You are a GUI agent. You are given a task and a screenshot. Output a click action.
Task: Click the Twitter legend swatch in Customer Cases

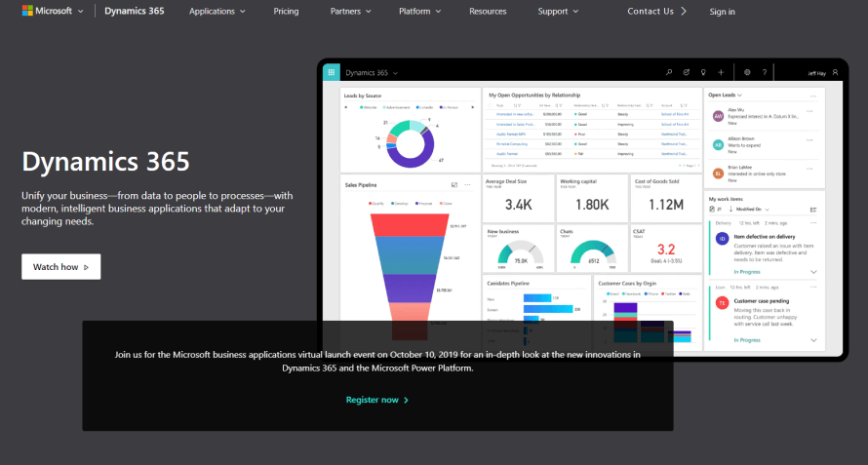[662, 294]
